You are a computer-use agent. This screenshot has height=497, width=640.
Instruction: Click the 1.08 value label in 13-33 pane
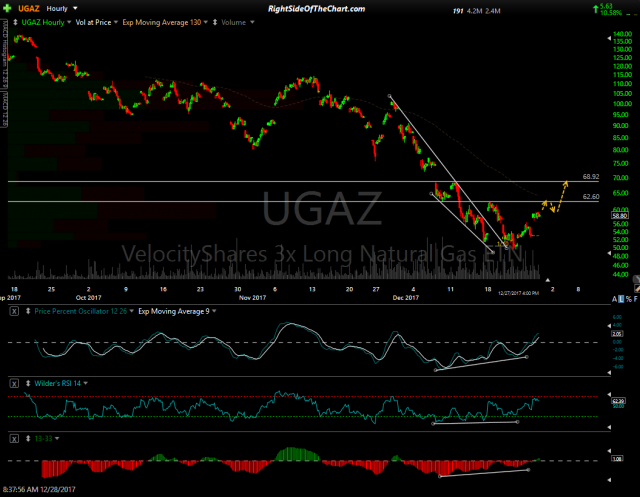point(617,459)
